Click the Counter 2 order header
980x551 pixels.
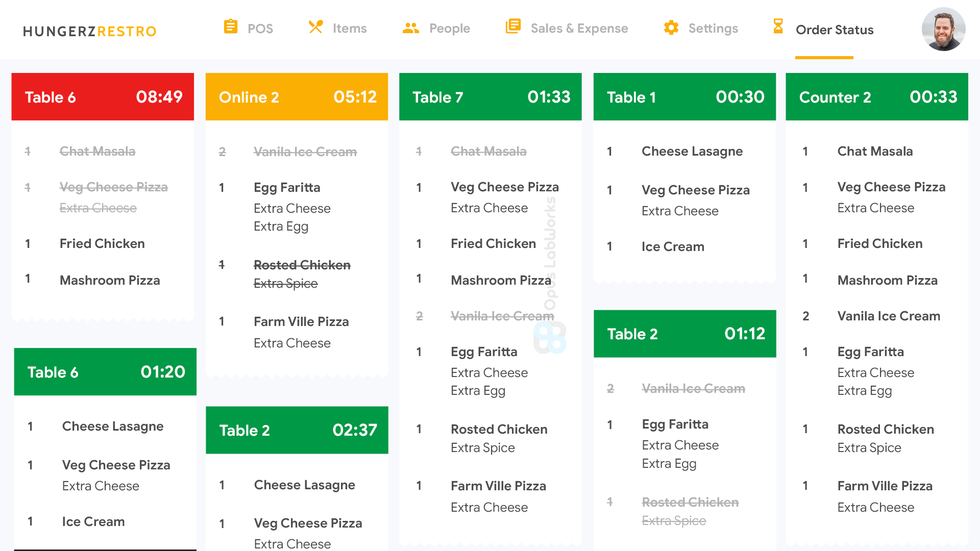point(877,96)
